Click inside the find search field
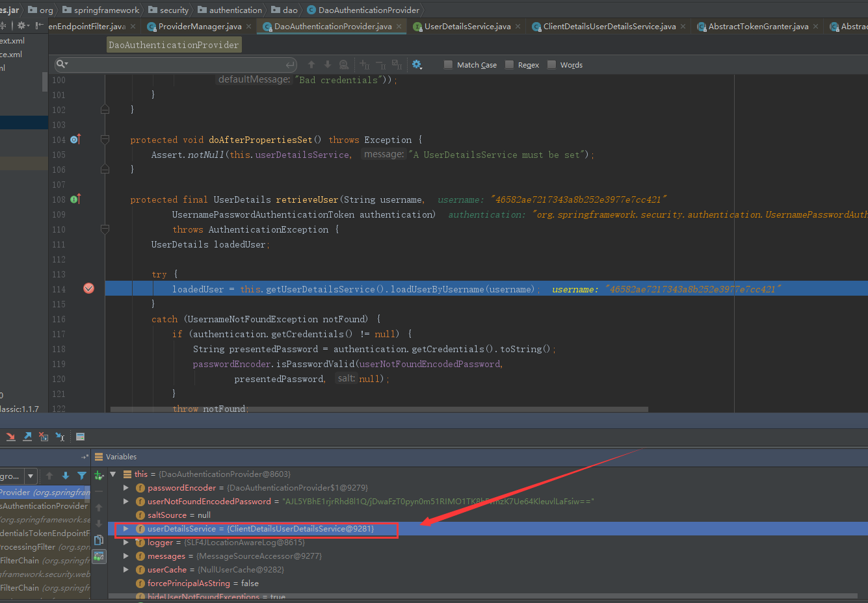The height and width of the screenshot is (603, 868). 176,64
